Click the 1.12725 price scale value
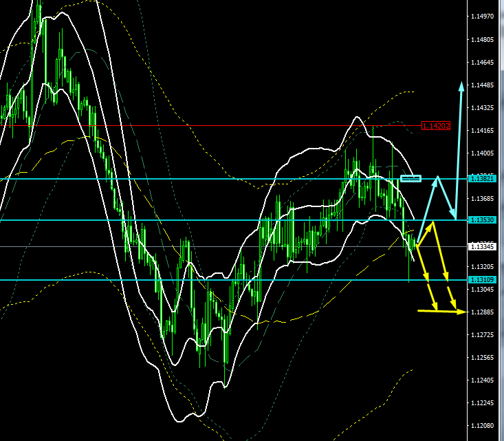 (x=482, y=335)
